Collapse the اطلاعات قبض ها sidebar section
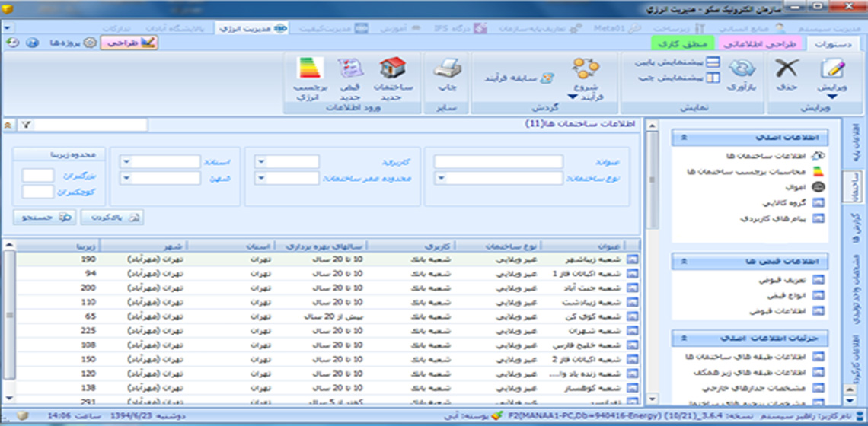Viewport: 868px width, 426px height. point(685,261)
